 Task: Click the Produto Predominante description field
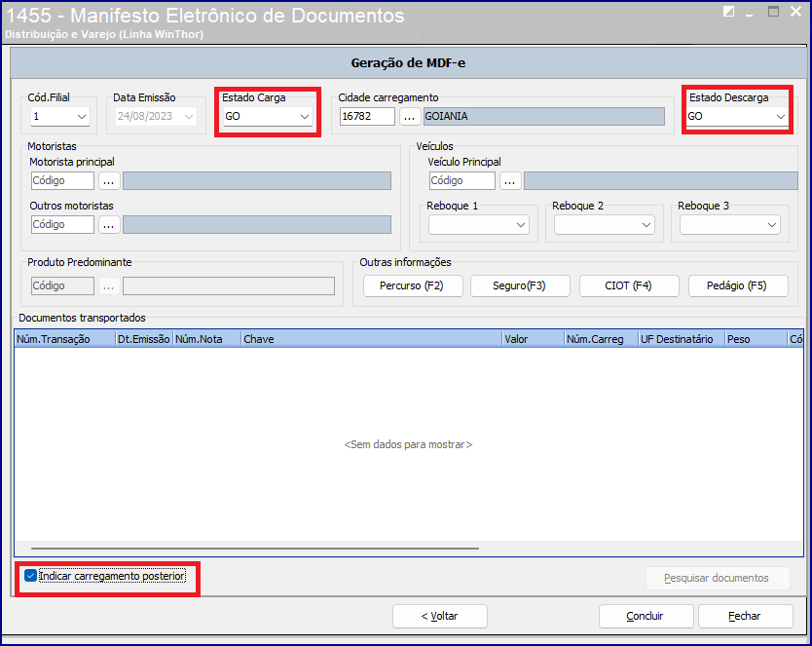pyautogui.click(x=229, y=285)
